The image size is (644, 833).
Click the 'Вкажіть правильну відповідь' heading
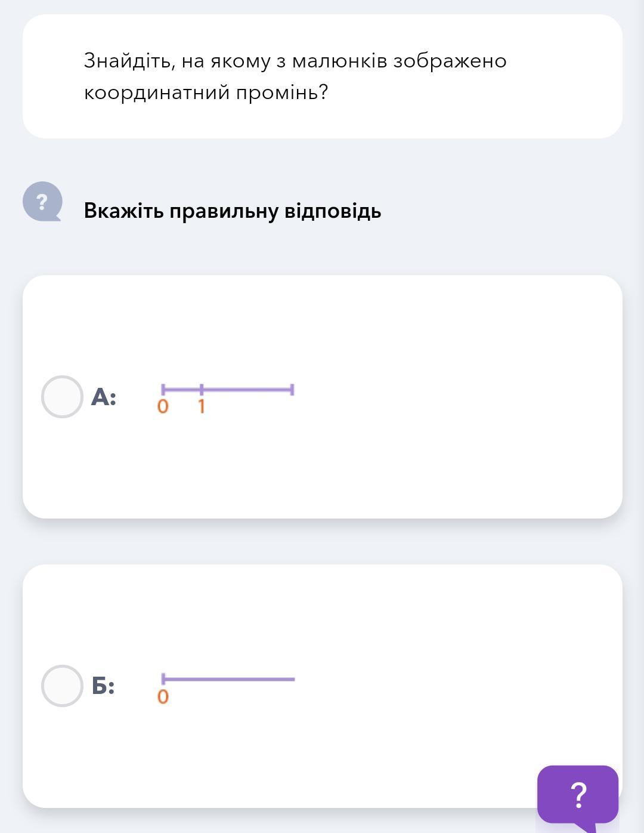click(x=232, y=211)
